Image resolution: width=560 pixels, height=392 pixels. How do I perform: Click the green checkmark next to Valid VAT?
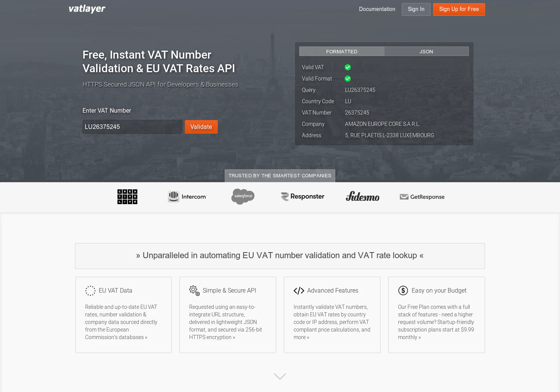pyautogui.click(x=347, y=67)
